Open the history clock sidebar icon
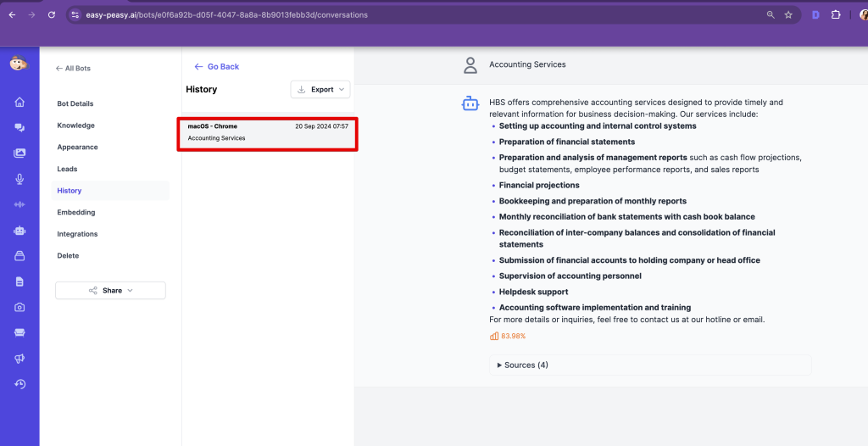Screen dimensions: 868x446 (x=19, y=384)
